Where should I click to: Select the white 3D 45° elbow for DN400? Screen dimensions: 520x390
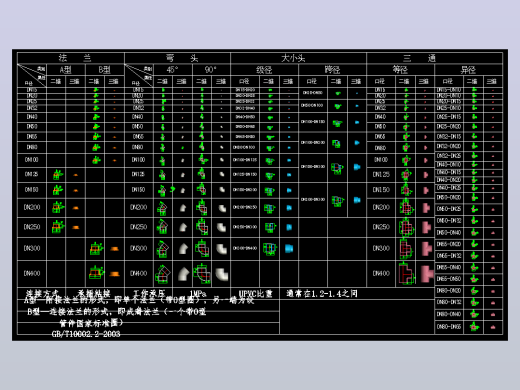(183, 274)
